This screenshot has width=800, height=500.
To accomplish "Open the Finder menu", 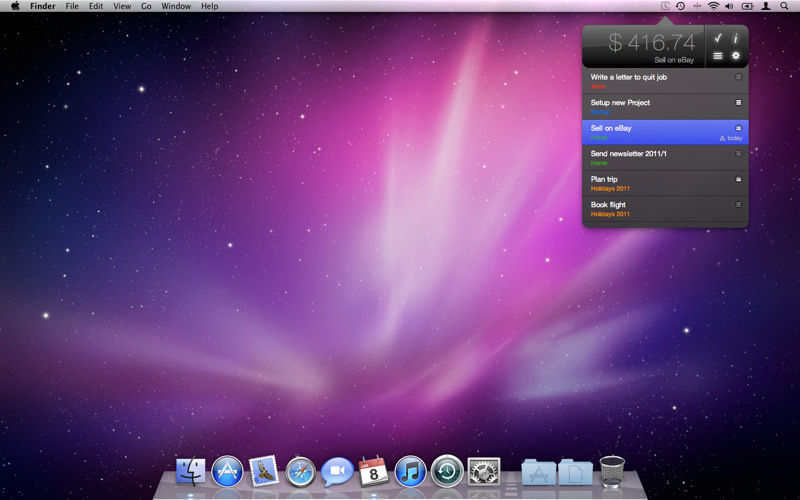I will pos(43,6).
